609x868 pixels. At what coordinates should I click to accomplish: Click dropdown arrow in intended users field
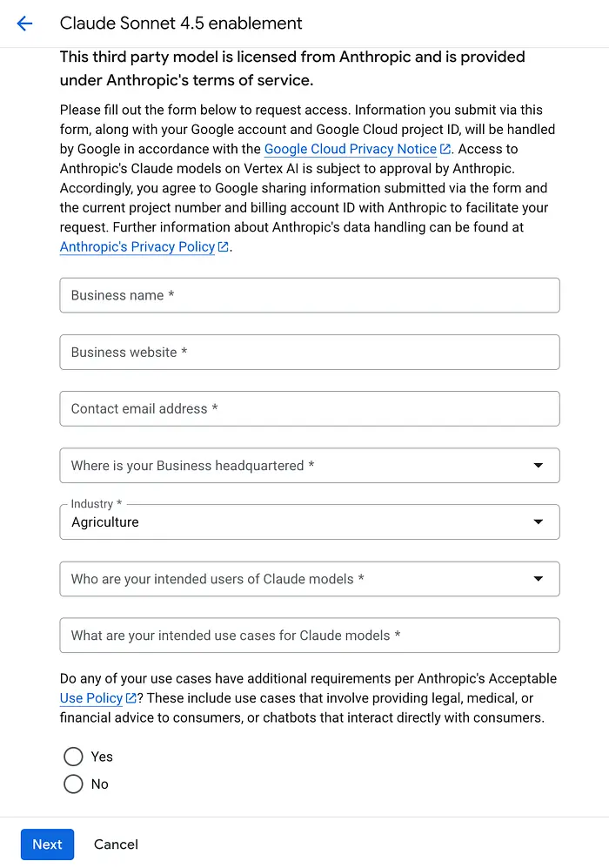[539, 579]
